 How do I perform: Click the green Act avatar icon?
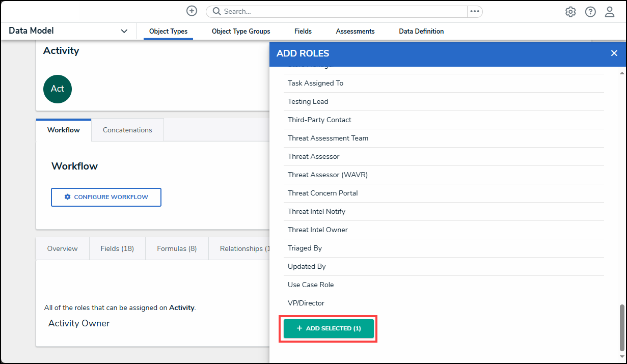click(58, 89)
